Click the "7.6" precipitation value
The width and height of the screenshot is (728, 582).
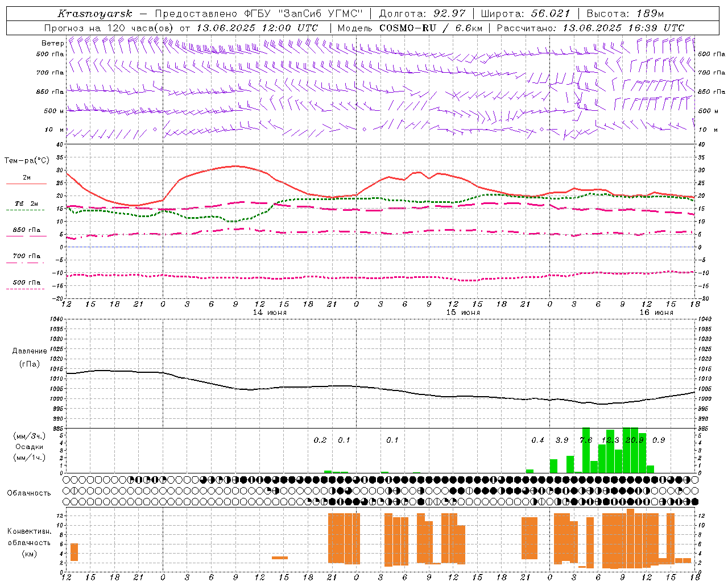coord(586,440)
